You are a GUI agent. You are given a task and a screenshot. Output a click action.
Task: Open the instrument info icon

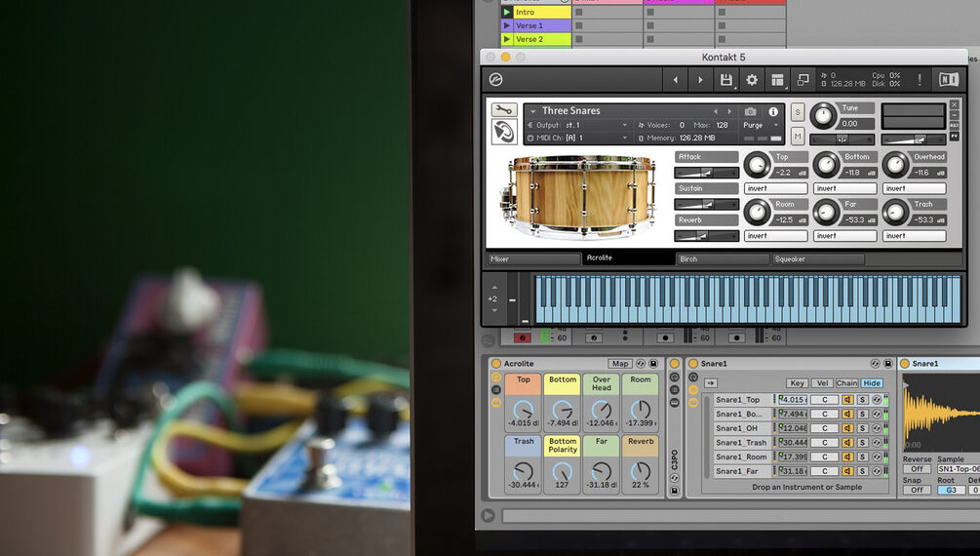point(773,111)
